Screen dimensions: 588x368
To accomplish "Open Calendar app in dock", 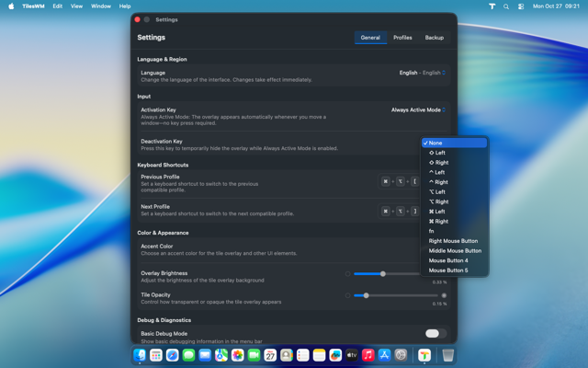I will point(270,355).
